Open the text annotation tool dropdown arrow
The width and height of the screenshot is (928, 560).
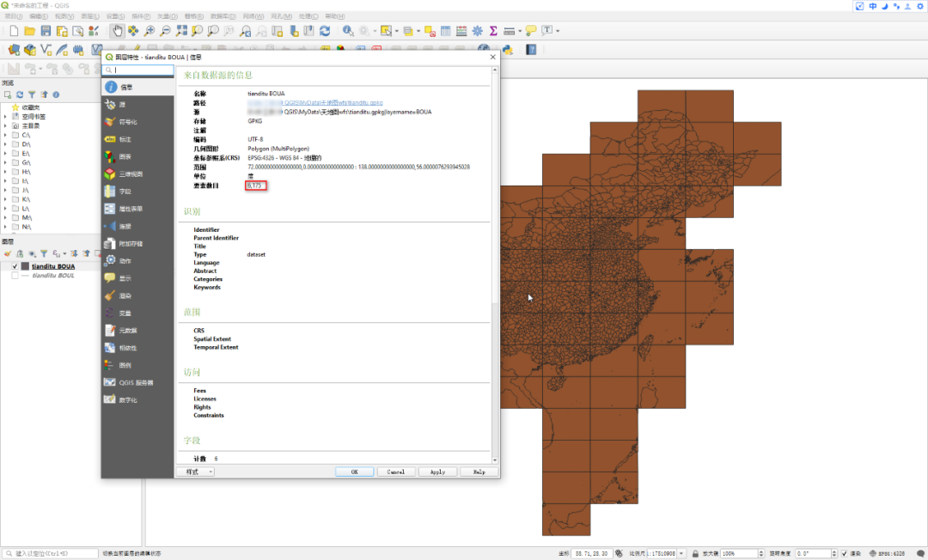click(558, 31)
